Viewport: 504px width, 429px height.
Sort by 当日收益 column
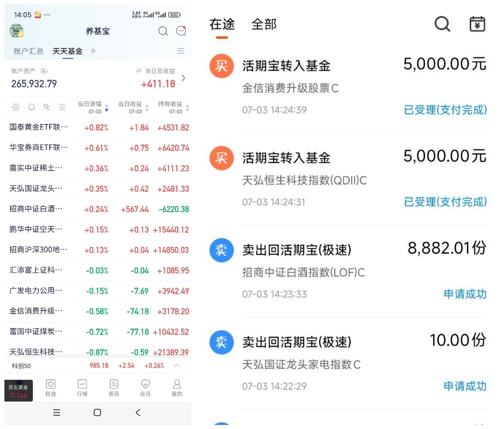click(x=133, y=107)
